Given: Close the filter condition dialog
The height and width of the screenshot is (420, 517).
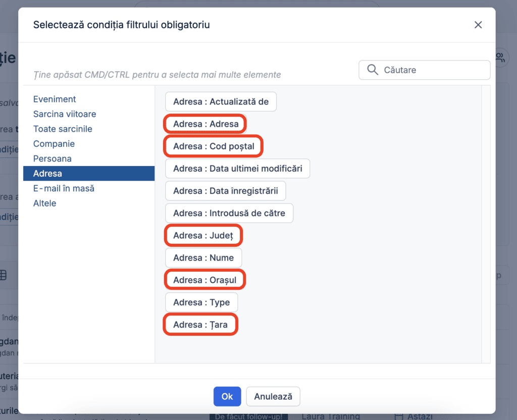Looking at the screenshot, I should [x=478, y=25].
